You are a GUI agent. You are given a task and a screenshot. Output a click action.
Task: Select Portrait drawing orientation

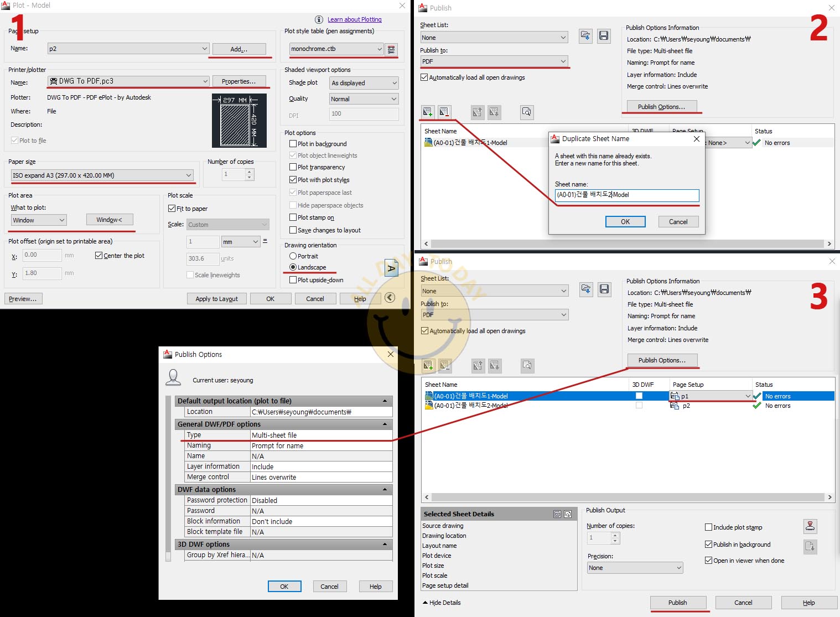tap(293, 256)
